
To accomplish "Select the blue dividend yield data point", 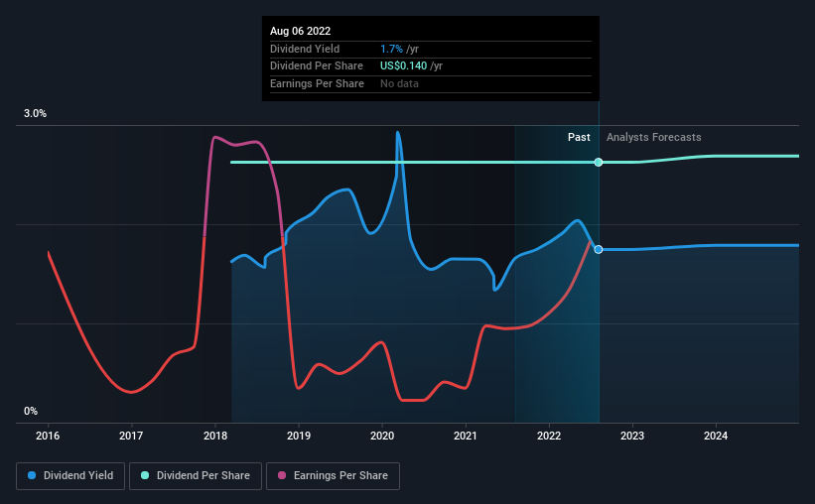I will point(599,249).
